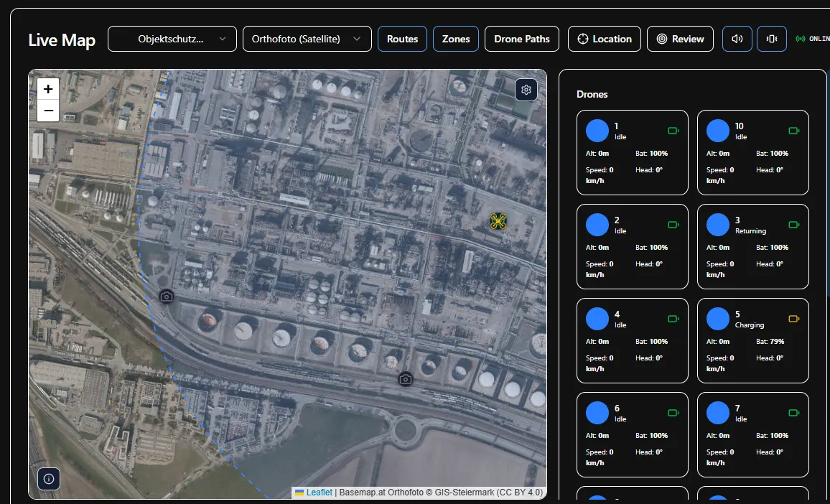Select the drone 3 Returning card
Image resolution: width=830 pixels, height=504 pixels.
tap(752, 246)
